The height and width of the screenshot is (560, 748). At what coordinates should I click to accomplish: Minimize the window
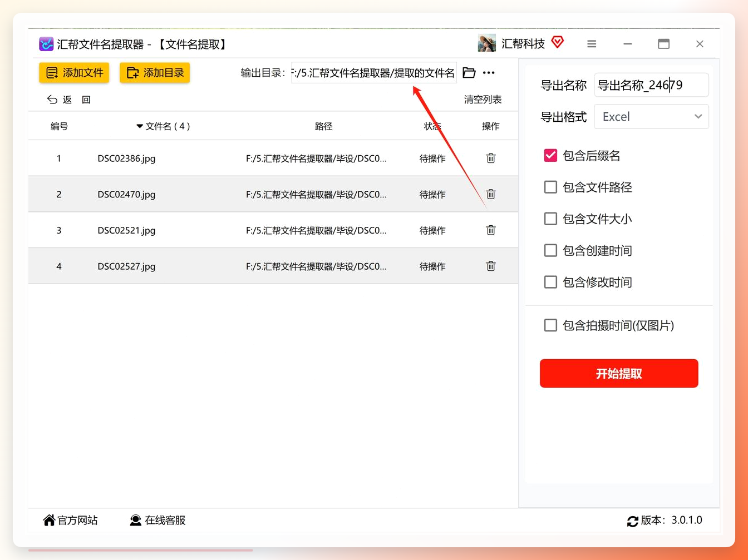628,44
